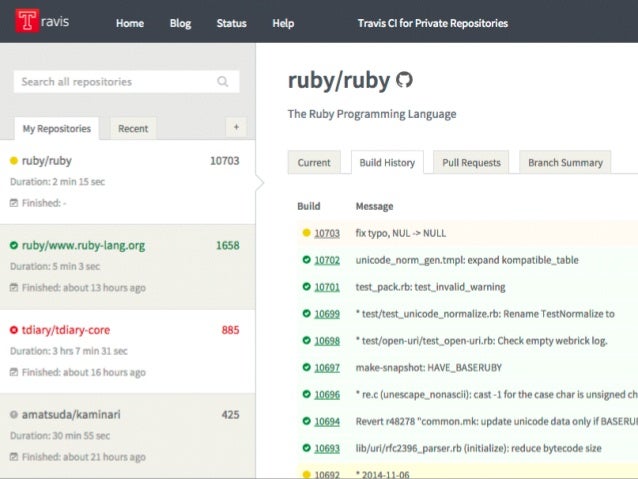Open ruby/www.ruby-lang.org repository in sidebar
638x479 pixels.
83,245
